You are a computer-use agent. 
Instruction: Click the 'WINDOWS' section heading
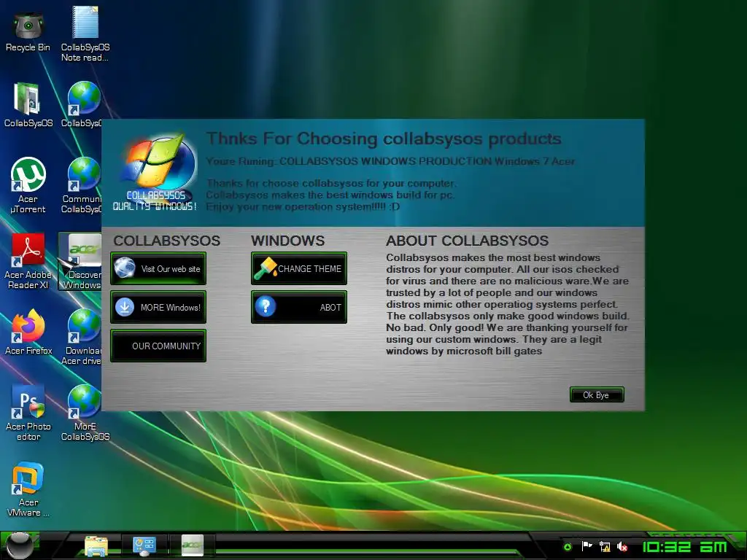click(x=287, y=241)
